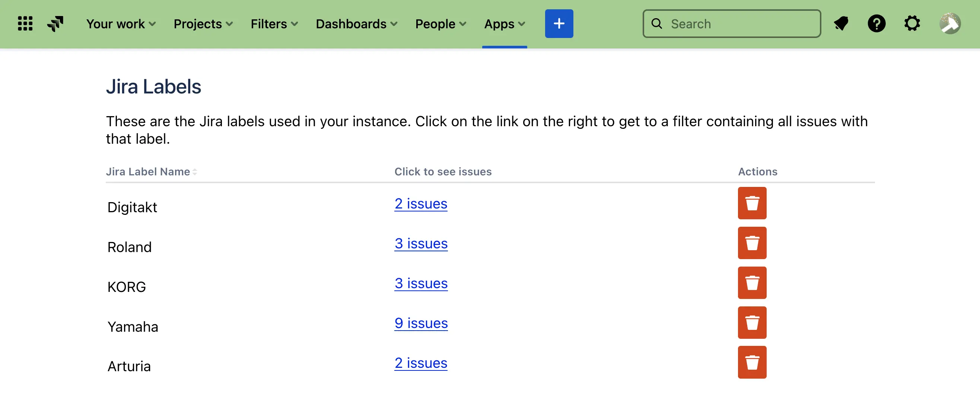Open the help icon
This screenshot has width=980, height=414.
(877, 23)
